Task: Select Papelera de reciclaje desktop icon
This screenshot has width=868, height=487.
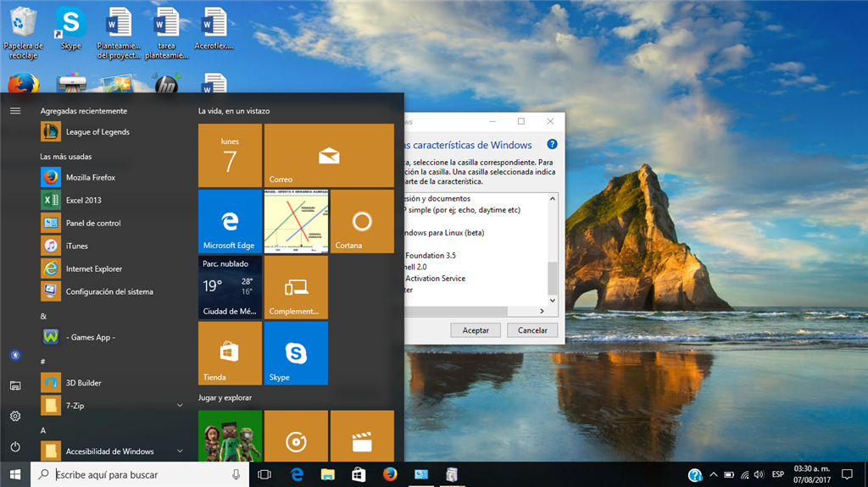Action: pyautogui.click(x=23, y=32)
